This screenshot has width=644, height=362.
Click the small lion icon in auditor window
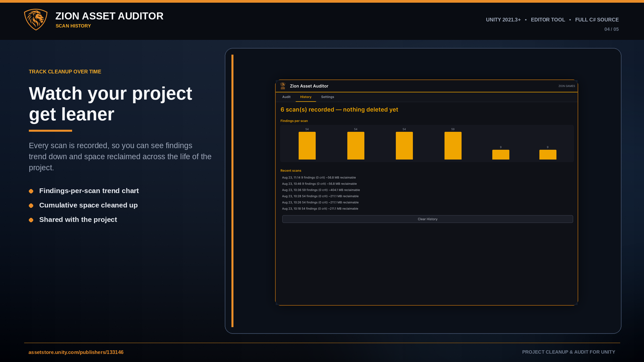[x=283, y=86]
